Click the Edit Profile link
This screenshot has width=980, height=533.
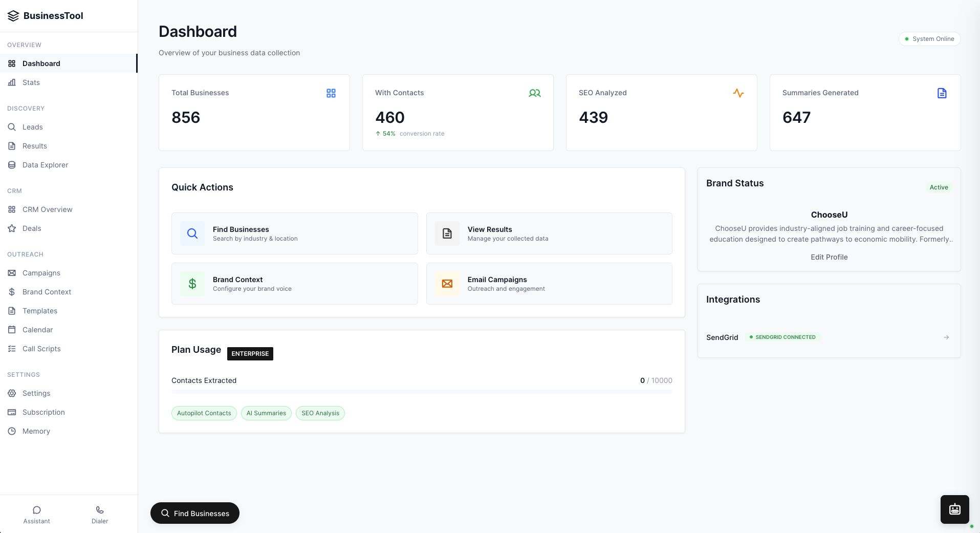tap(829, 257)
